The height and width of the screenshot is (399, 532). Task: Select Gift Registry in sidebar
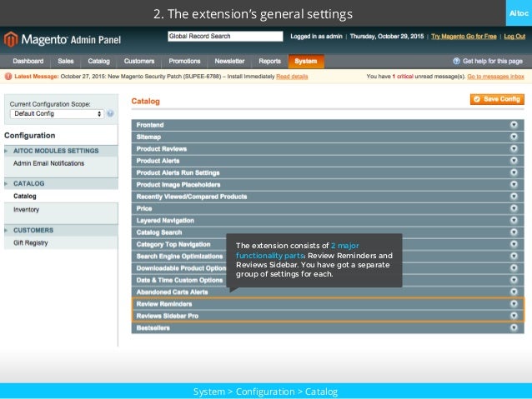pyautogui.click(x=31, y=242)
